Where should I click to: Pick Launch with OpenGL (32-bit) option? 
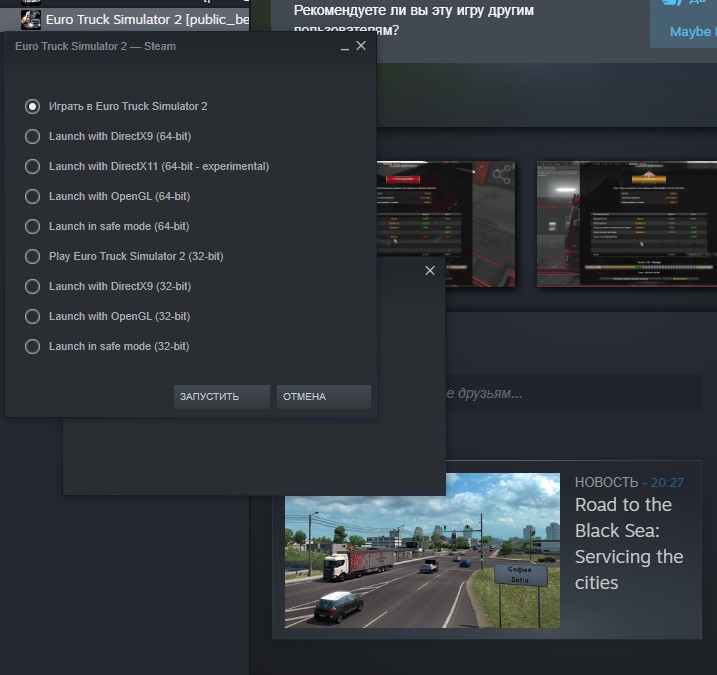[33, 316]
